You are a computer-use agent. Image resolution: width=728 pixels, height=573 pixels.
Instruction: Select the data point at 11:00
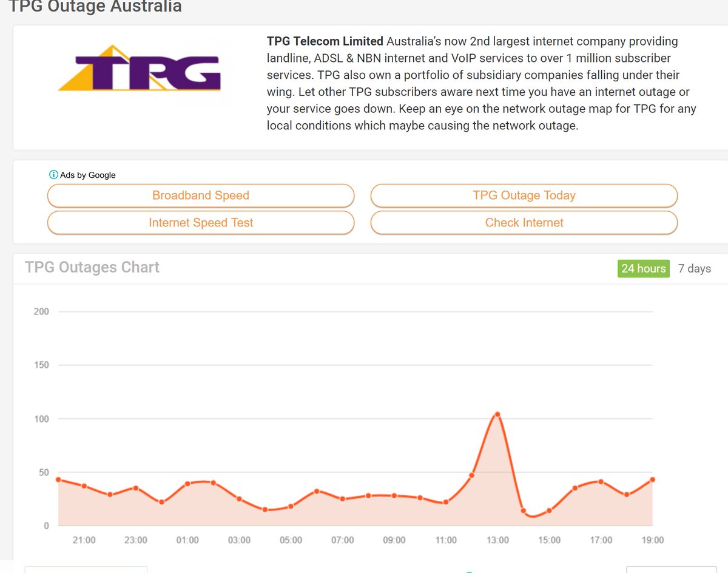pos(446,502)
